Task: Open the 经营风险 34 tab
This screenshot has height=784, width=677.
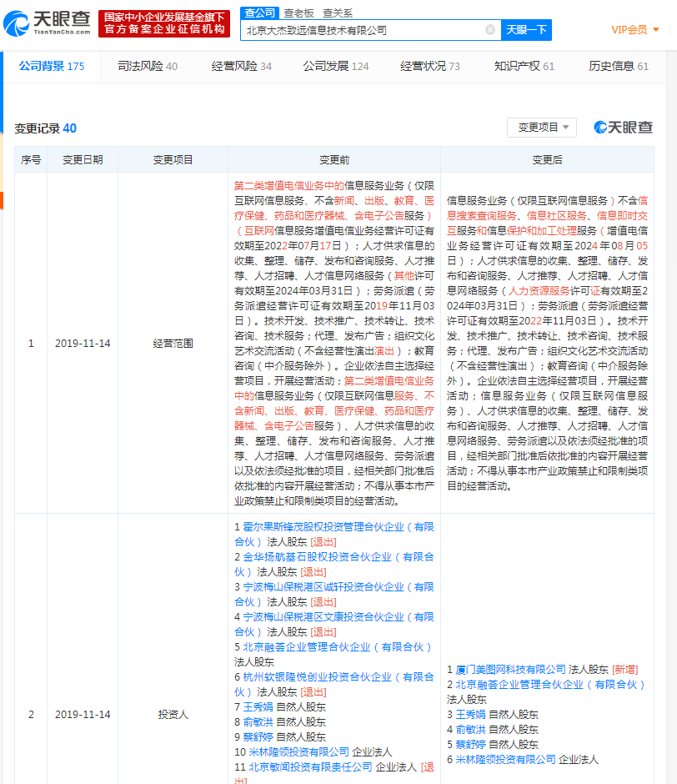Action: point(242,66)
